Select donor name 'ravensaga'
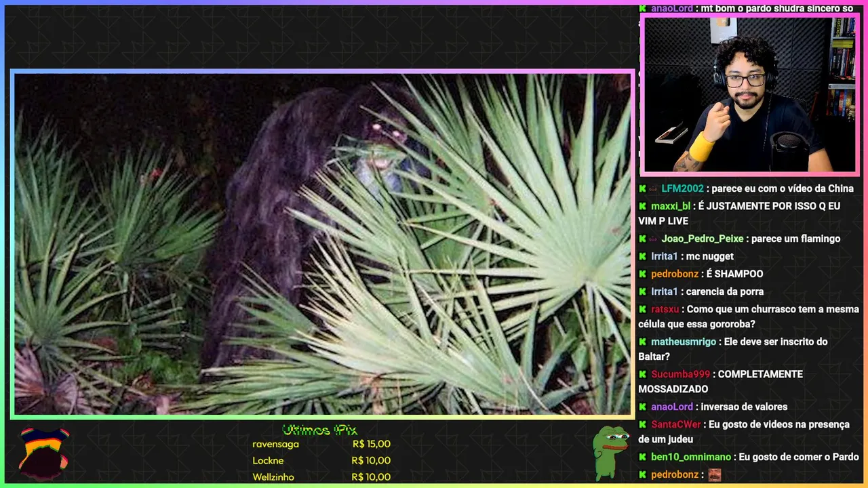The height and width of the screenshot is (488, 868). coord(275,444)
